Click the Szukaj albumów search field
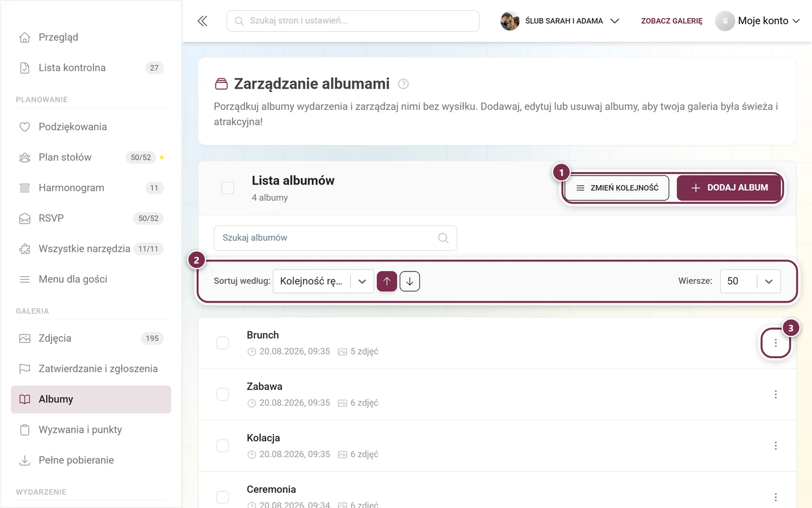This screenshot has height=508, width=812. coord(336,238)
